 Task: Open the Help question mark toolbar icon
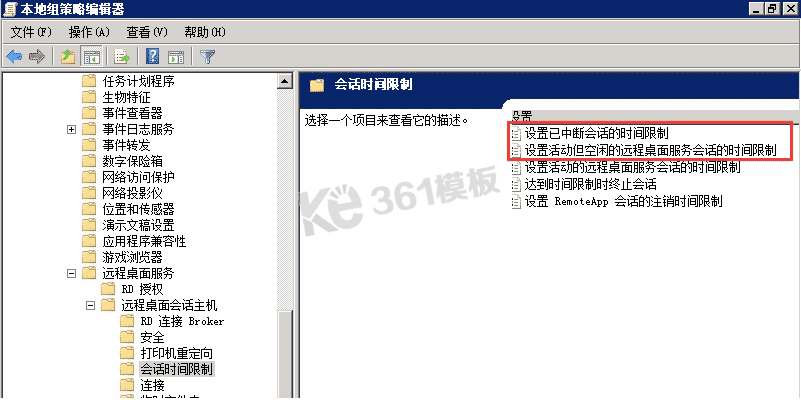click(x=152, y=57)
